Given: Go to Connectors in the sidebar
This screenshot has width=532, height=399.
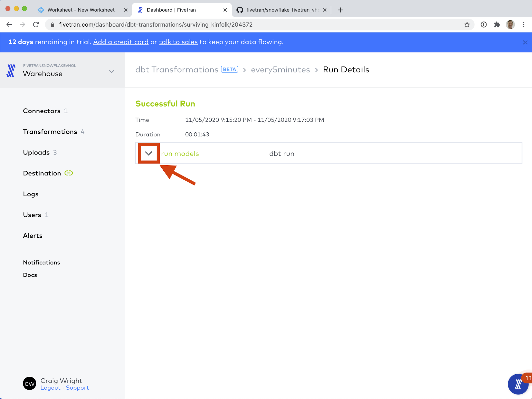Looking at the screenshot, I should tap(42, 111).
